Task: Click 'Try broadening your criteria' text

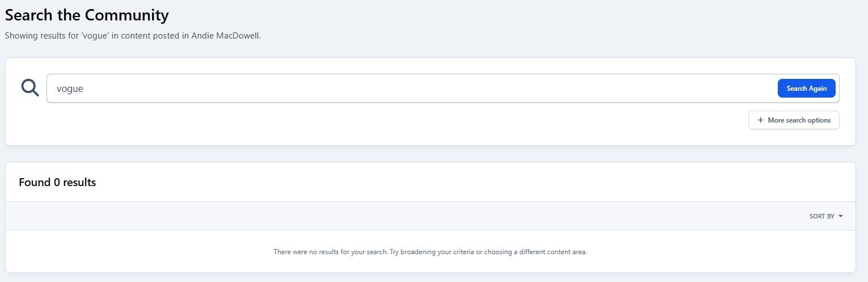Action: (x=432, y=252)
